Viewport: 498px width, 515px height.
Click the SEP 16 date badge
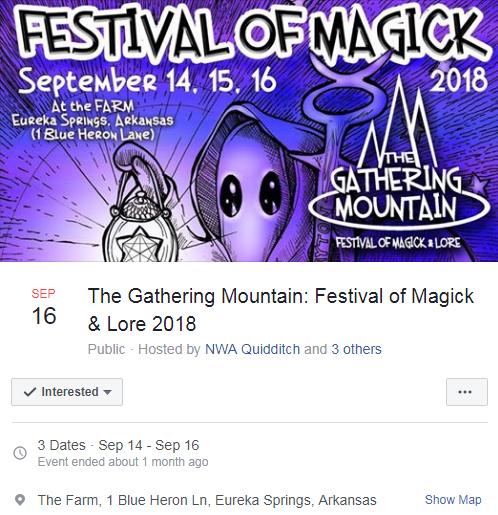(x=44, y=307)
